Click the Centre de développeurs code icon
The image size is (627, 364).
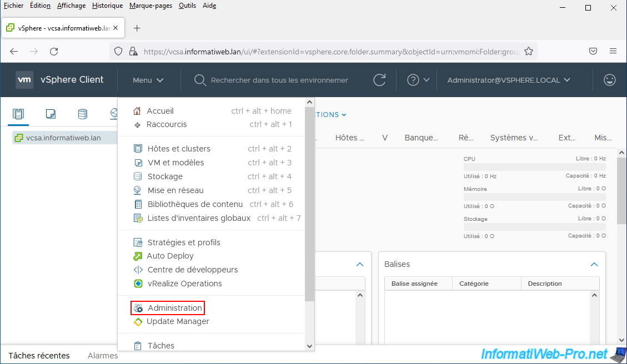[138, 270]
